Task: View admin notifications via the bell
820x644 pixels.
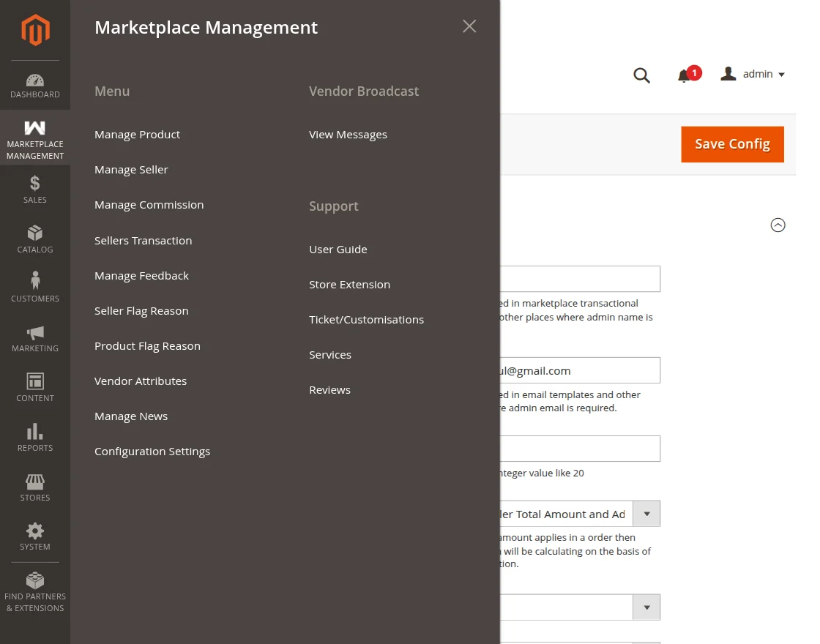Action: pos(685,75)
